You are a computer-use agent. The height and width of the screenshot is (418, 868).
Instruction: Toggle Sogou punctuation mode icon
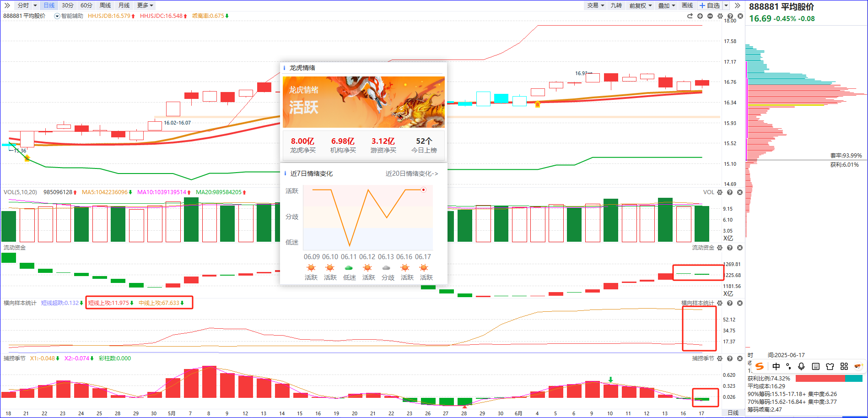[x=788, y=366]
